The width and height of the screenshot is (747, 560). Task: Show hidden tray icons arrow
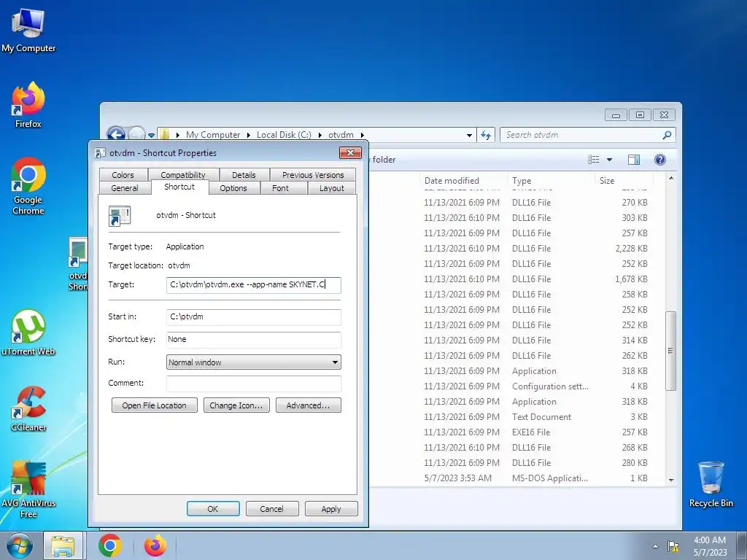tap(656, 546)
